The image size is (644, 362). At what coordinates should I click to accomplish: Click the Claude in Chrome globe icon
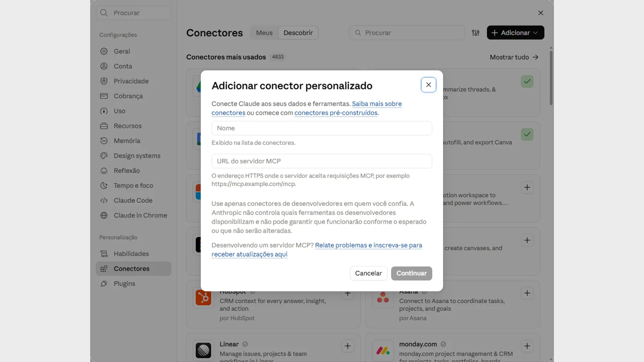click(104, 215)
